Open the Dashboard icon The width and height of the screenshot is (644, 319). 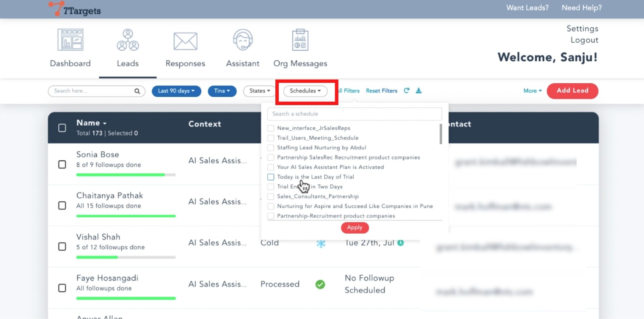pos(70,40)
